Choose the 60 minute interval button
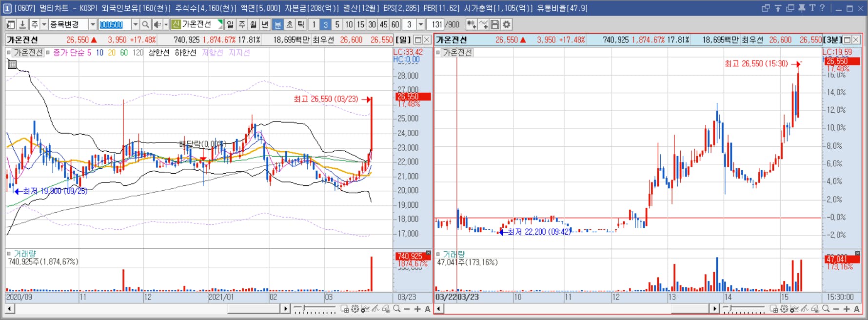The image size is (868, 320). tap(395, 24)
